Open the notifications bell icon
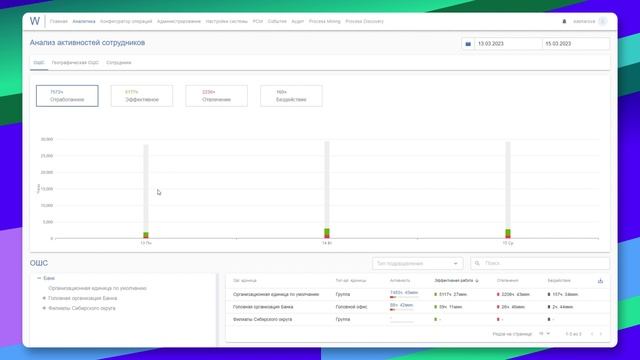640x360 pixels. [x=564, y=21]
